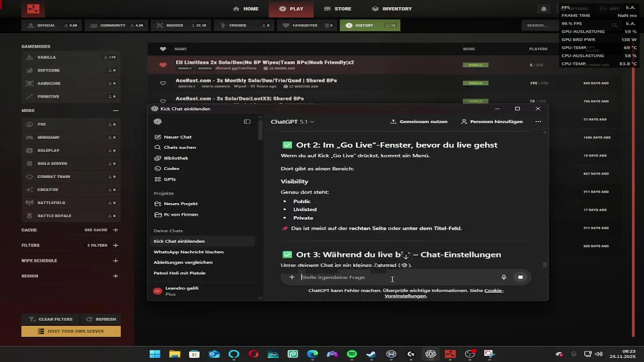Click Clear Filters button
The width and height of the screenshot is (644, 362).
pyautogui.click(x=51, y=319)
